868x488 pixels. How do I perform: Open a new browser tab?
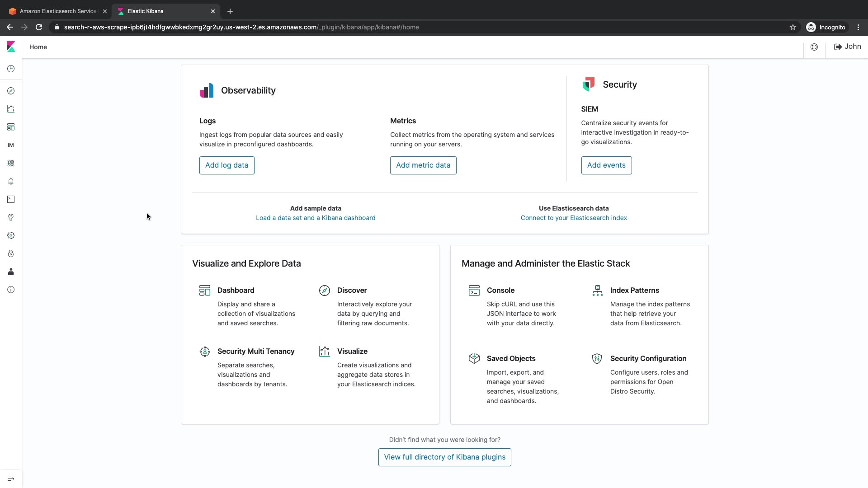[x=230, y=11]
